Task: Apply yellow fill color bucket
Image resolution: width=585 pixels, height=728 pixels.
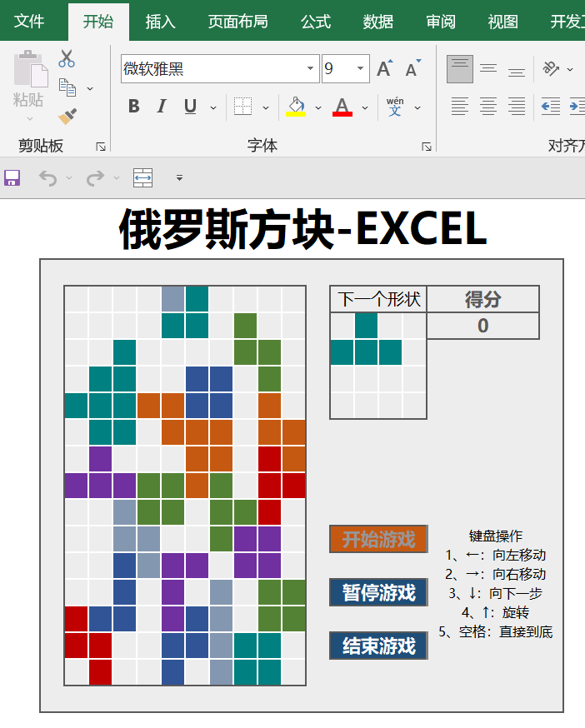Action: [296, 107]
